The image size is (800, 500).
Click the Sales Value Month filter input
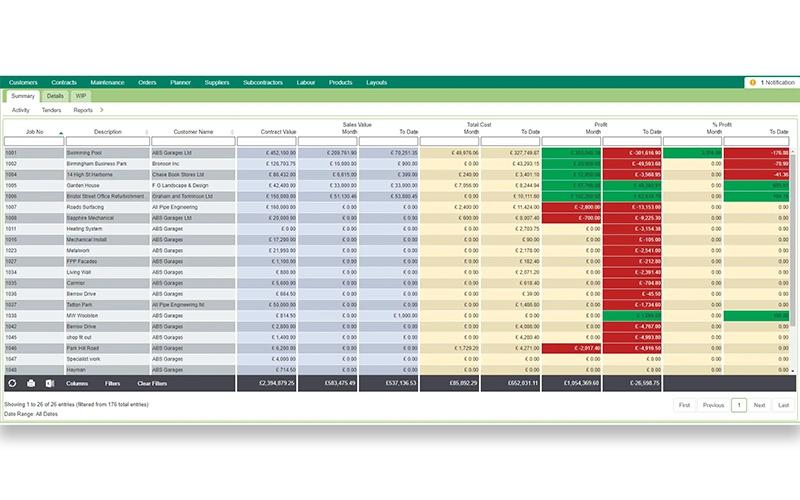pos(328,141)
